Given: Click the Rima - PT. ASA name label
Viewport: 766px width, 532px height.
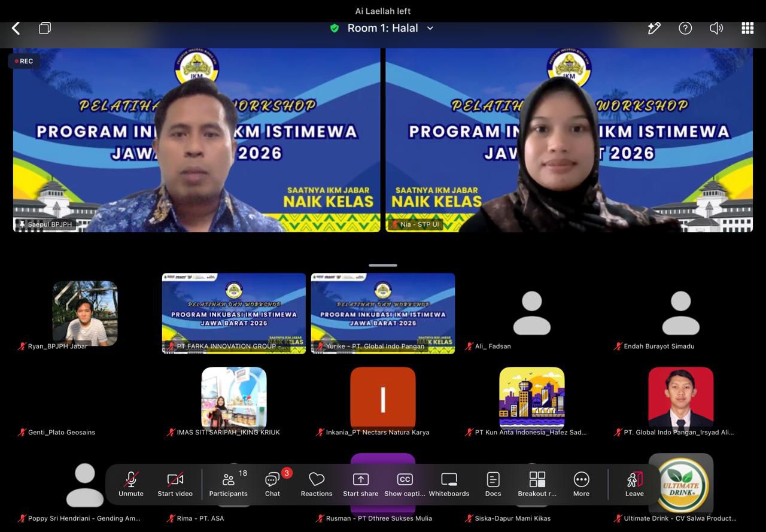Looking at the screenshot, I should coord(200,518).
